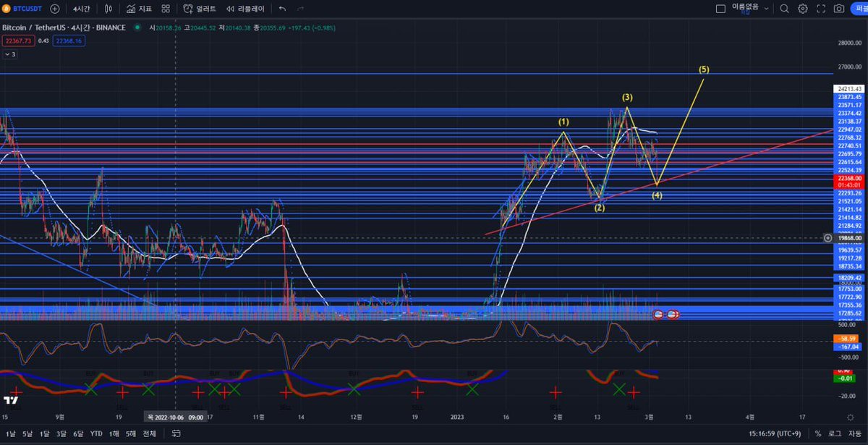Image resolution: width=868 pixels, height=445 pixels.
Task: Toggle 자동 auto scale
Action: 854,434
